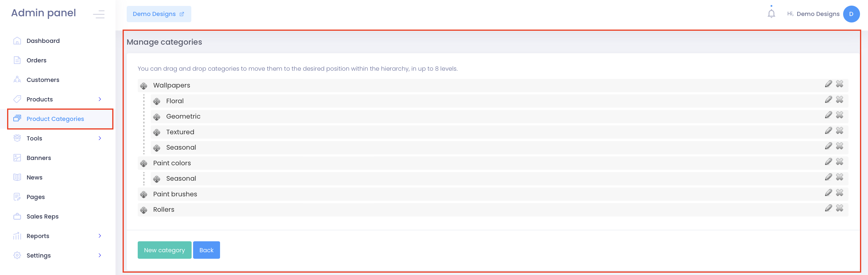Edit Seasonal under Wallpapers
Viewport: 868px width, 275px height.
coord(828,146)
